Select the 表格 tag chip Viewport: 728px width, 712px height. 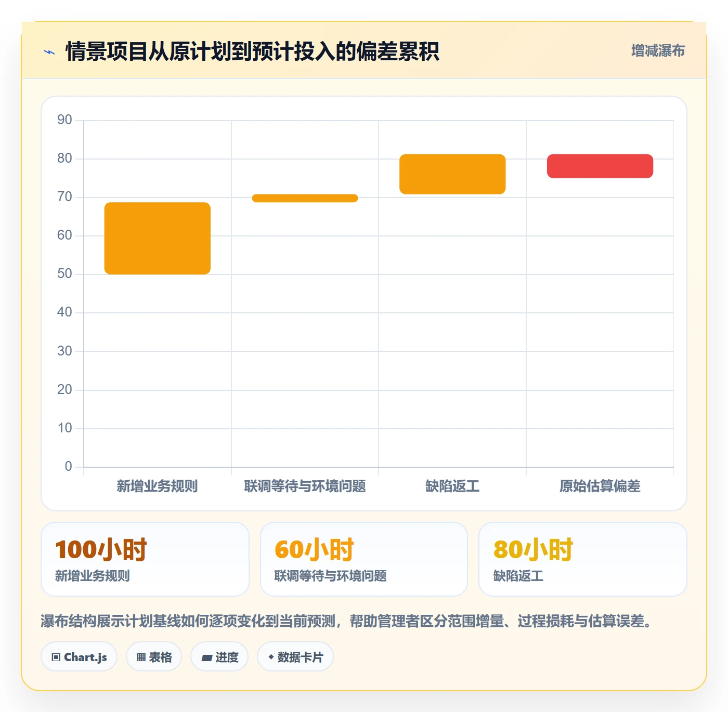154,657
